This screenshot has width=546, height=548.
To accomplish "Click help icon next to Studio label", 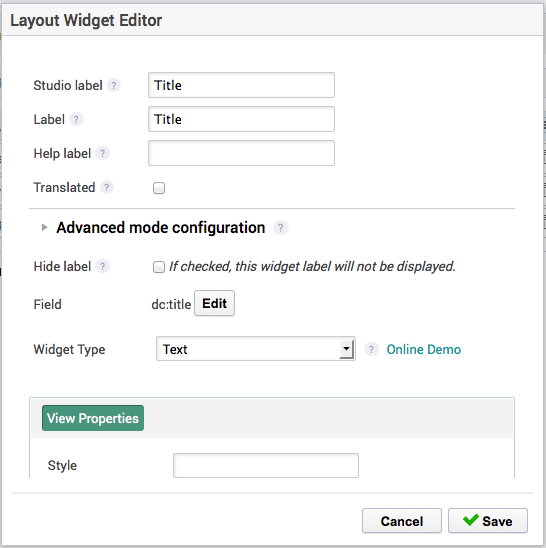I will click(x=114, y=85).
